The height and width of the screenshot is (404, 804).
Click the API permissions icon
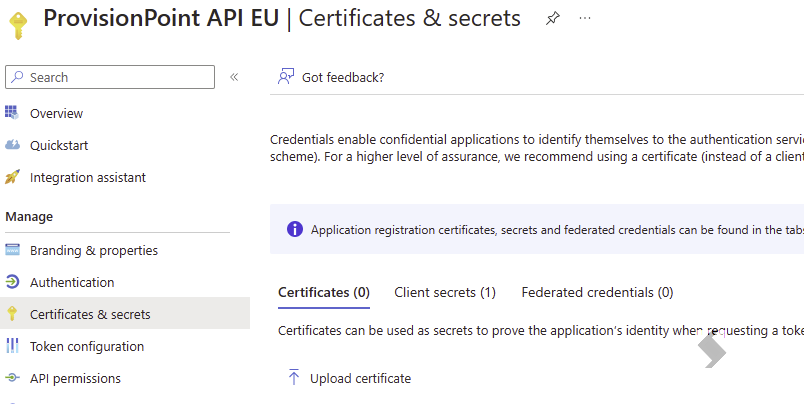[x=12, y=378]
